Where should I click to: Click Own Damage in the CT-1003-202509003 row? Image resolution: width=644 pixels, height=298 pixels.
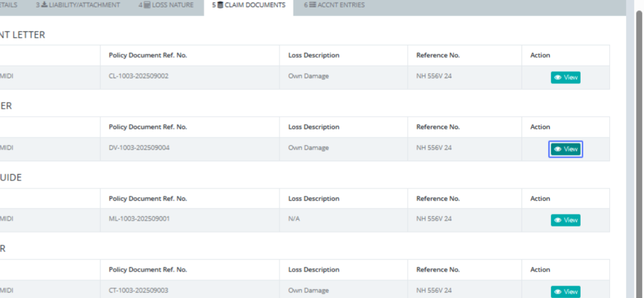(x=308, y=290)
